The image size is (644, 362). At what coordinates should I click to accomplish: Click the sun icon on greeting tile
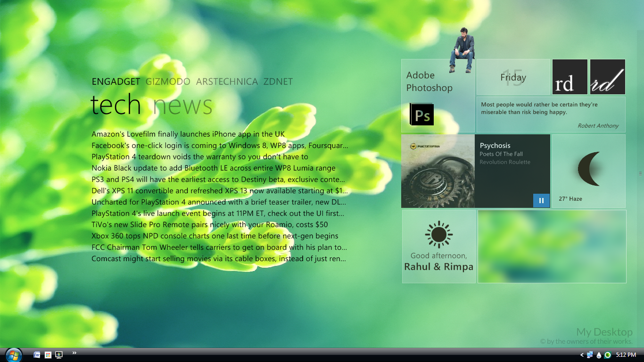click(x=439, y=234)
